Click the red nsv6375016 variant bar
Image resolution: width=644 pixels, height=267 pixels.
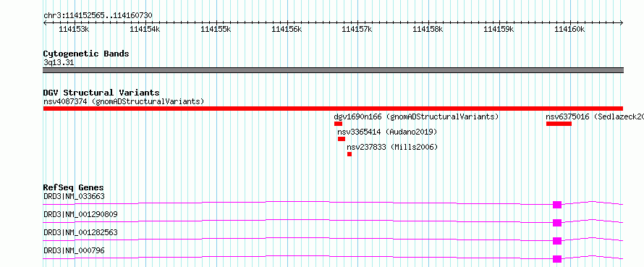point(559,124)
